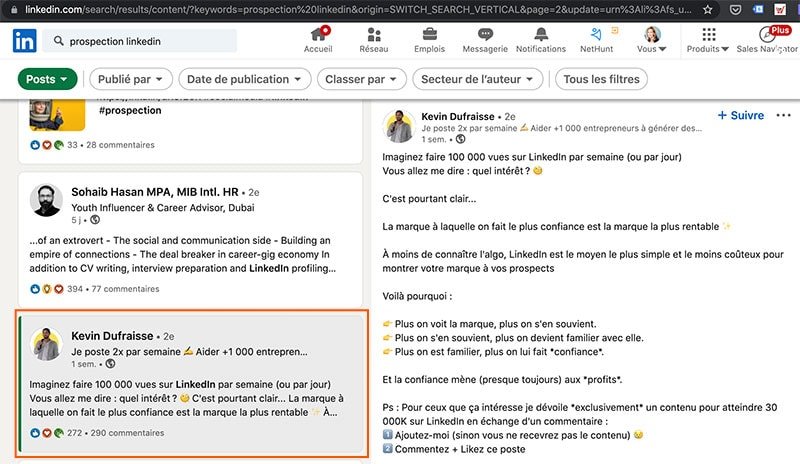The image size is (800, 464).
Task: Click the red browser extension icon
Action: tap(780, 10)
